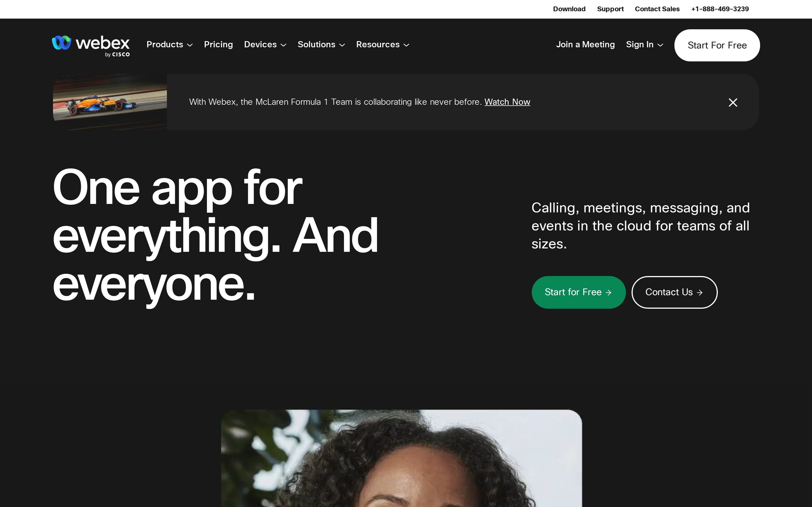Image resolution: width=812 pixels, height=507 pixels.
Task: Open the Resources dropdown
Action: [x=383, y=45]
